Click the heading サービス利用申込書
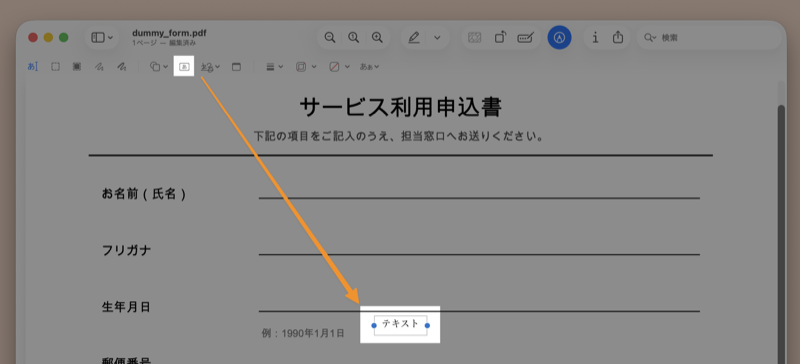 click(401, 108)
